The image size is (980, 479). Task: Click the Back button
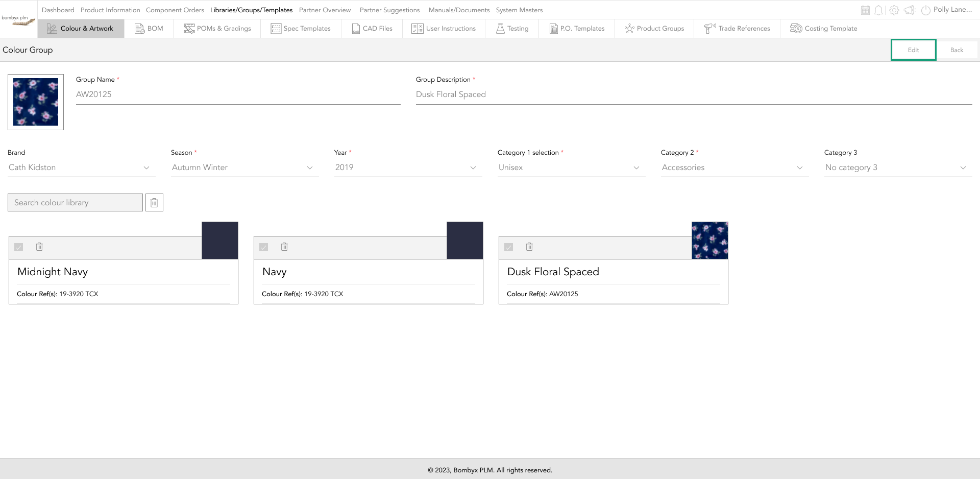pyautogui.click(x=957, y=50)
